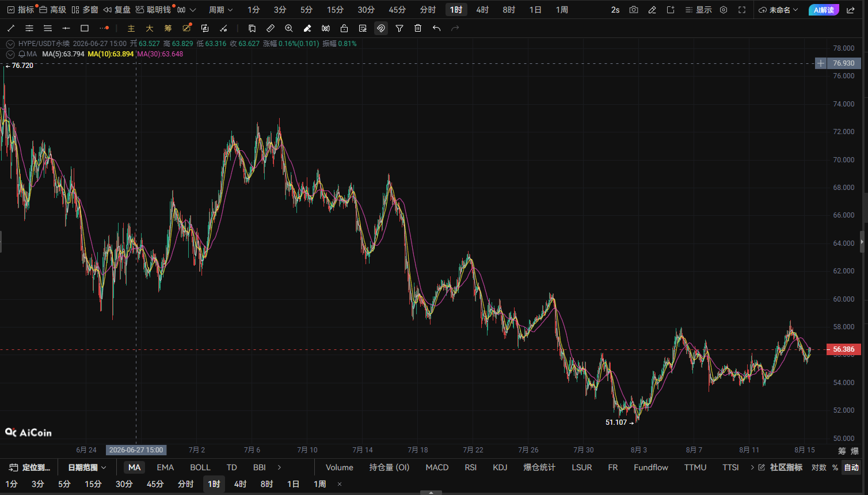Toggle the MACD sub indicator

pos(437,467)
